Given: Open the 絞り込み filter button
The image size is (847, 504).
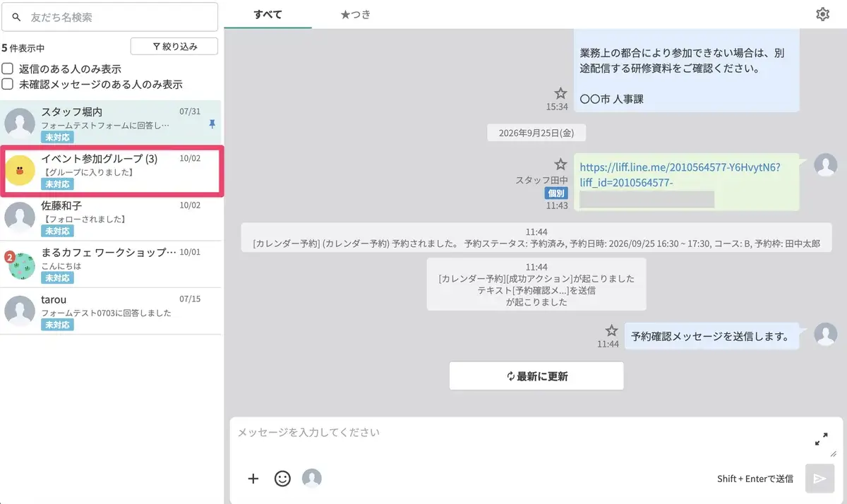Looking at the screenshot, I should 174,47.
